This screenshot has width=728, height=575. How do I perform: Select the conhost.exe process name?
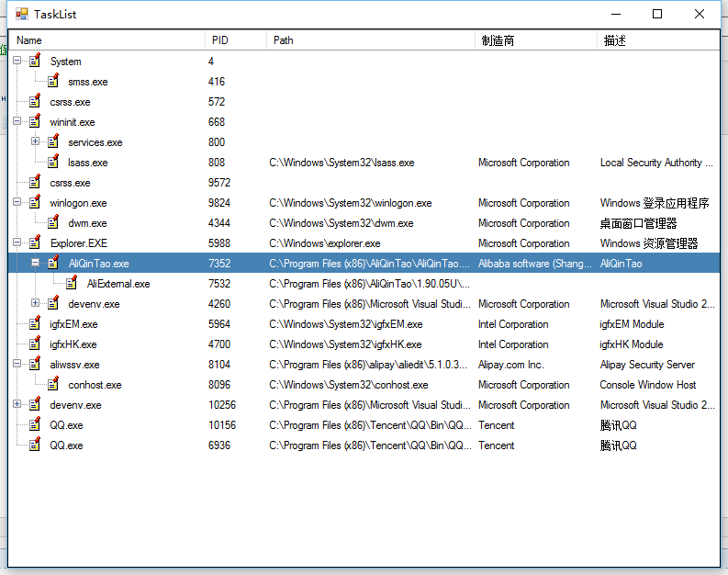tap(95, 385)
